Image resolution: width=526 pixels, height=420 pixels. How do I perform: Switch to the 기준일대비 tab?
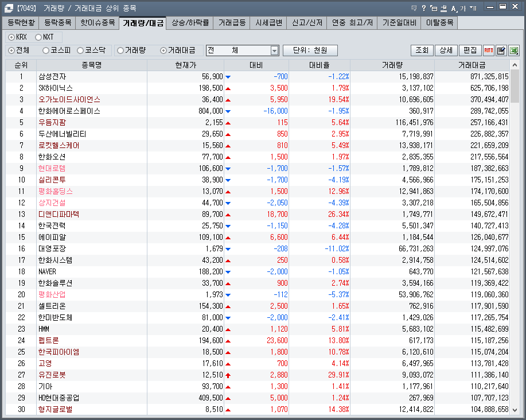[x=399, y=23]
